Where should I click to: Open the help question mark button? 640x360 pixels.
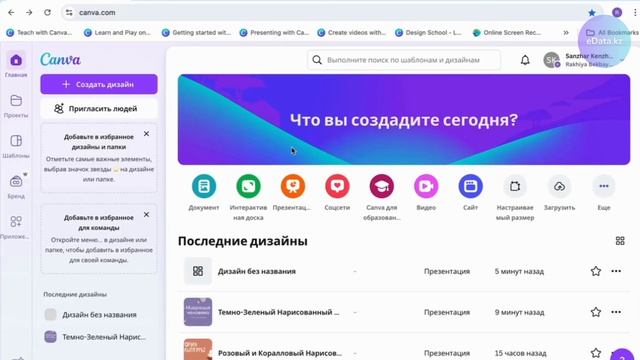[622, 356]
